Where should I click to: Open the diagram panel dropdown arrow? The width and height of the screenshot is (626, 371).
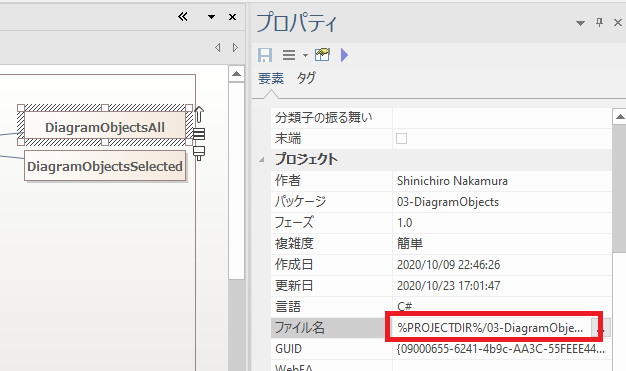pyautogui.click(x=212, y=17)
